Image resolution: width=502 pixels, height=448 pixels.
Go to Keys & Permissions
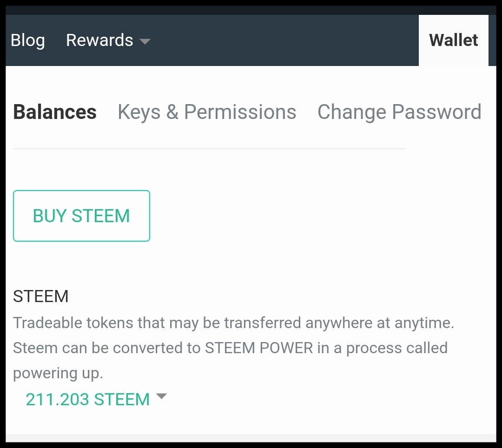207,112
